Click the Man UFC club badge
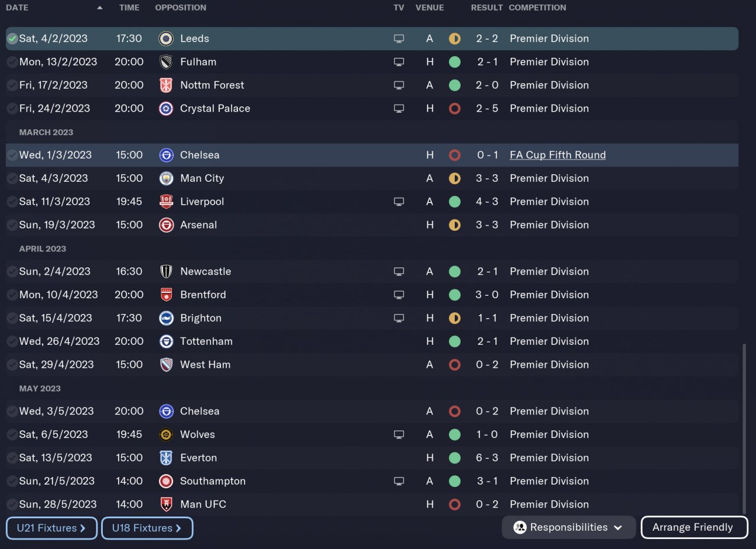 tap(166, 505)
